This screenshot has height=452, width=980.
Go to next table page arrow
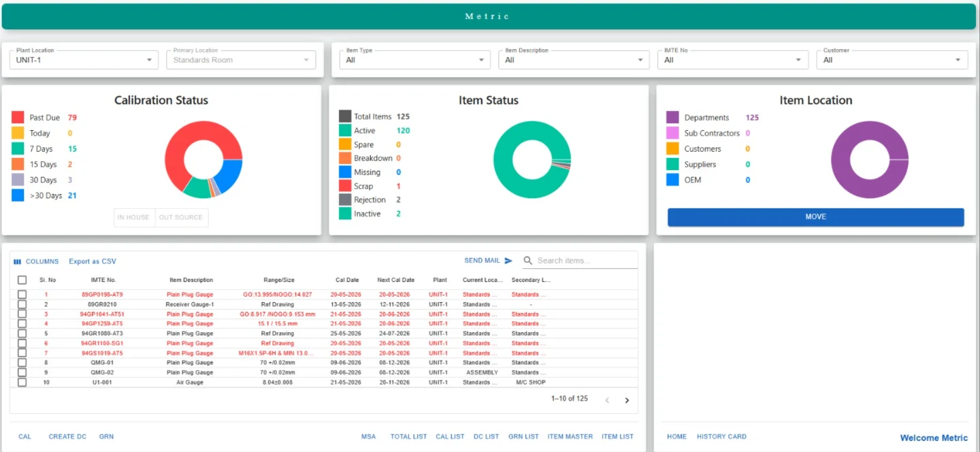click(627, 400)
